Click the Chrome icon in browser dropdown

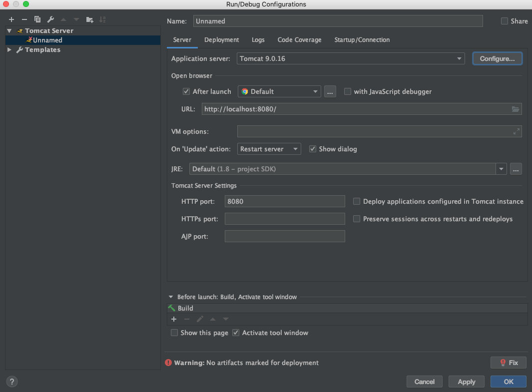pos(245,91)
